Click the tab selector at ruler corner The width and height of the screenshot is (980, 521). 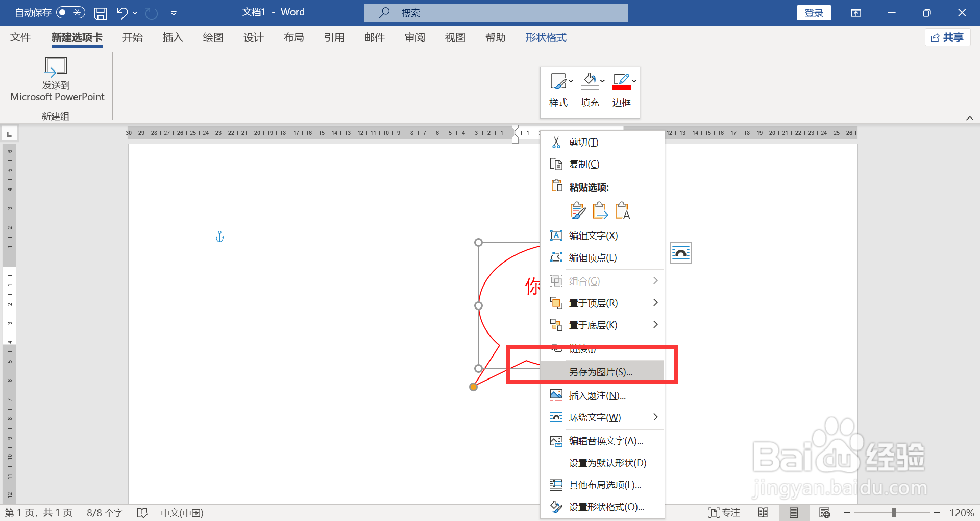(x=9, y=134)
